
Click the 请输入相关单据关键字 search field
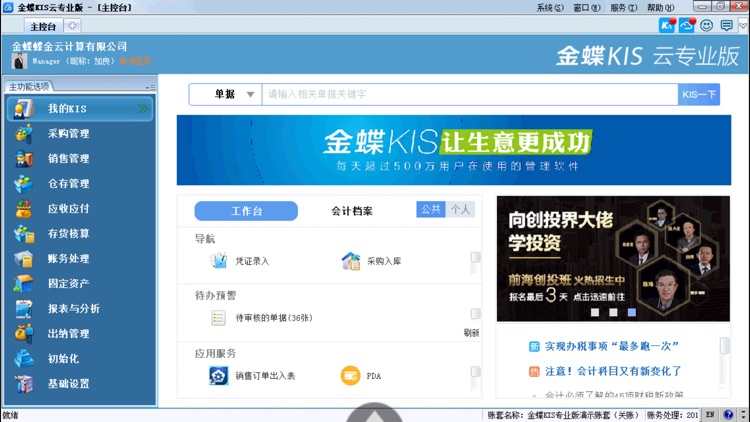point(470,94)
